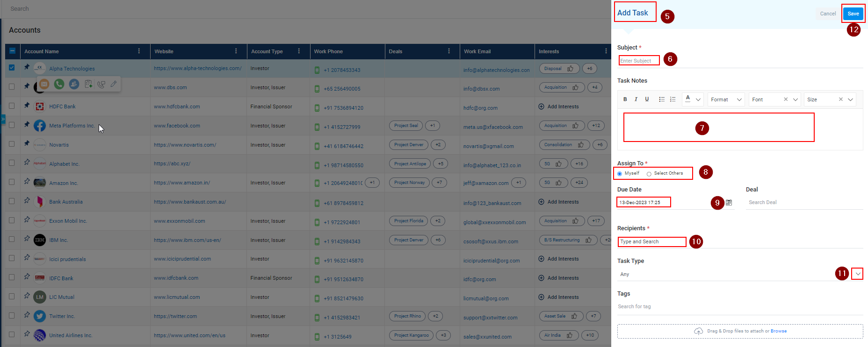Check the HDFC Bank row checkbox

[12, 106]
